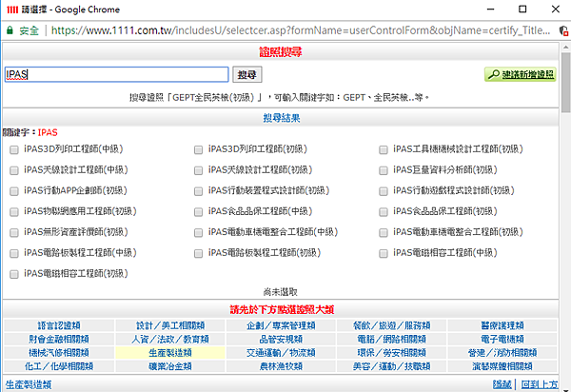571x392 pixels.
Task: Open 語言認證類 category
Action: (x=59, y=325)
